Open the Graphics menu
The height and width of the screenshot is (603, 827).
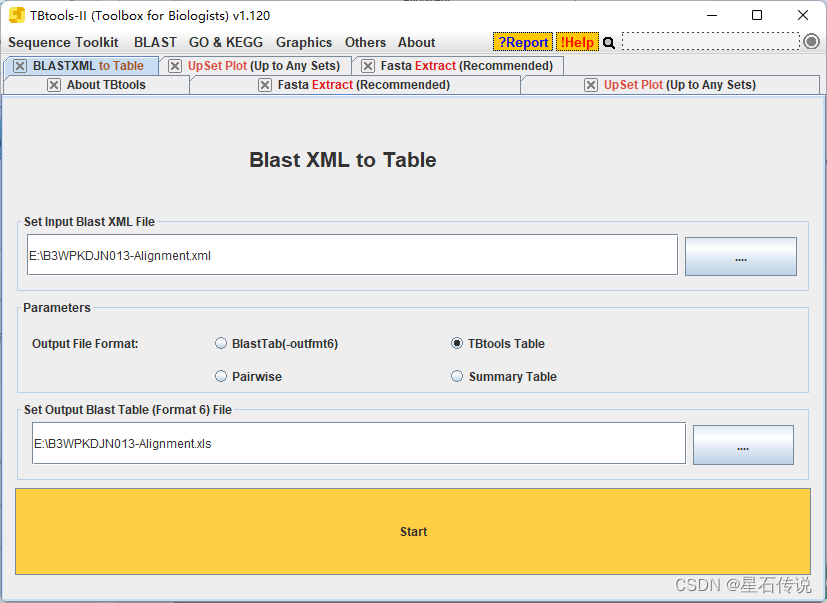coord(304,42)
